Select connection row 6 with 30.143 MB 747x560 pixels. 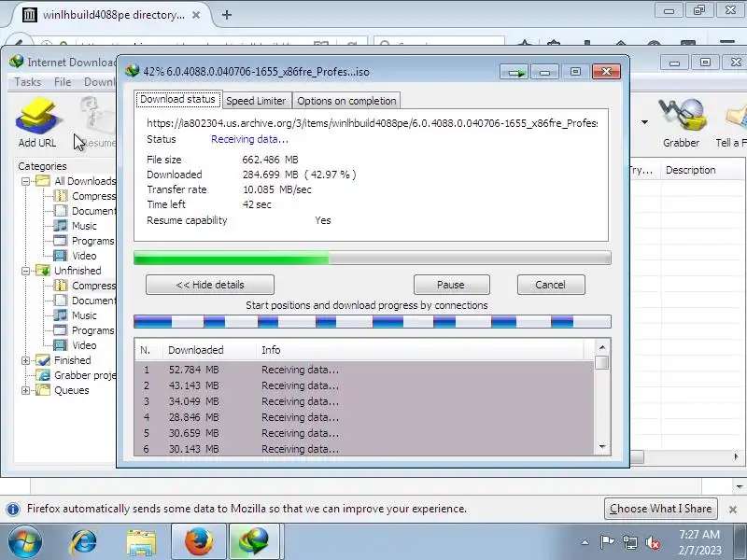tap(364, 449)
